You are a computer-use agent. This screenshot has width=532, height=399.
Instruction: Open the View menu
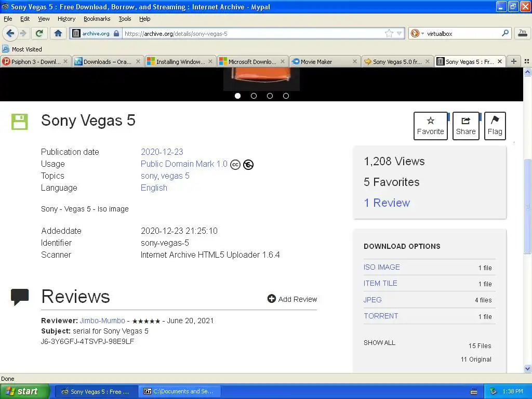point(44,19)
